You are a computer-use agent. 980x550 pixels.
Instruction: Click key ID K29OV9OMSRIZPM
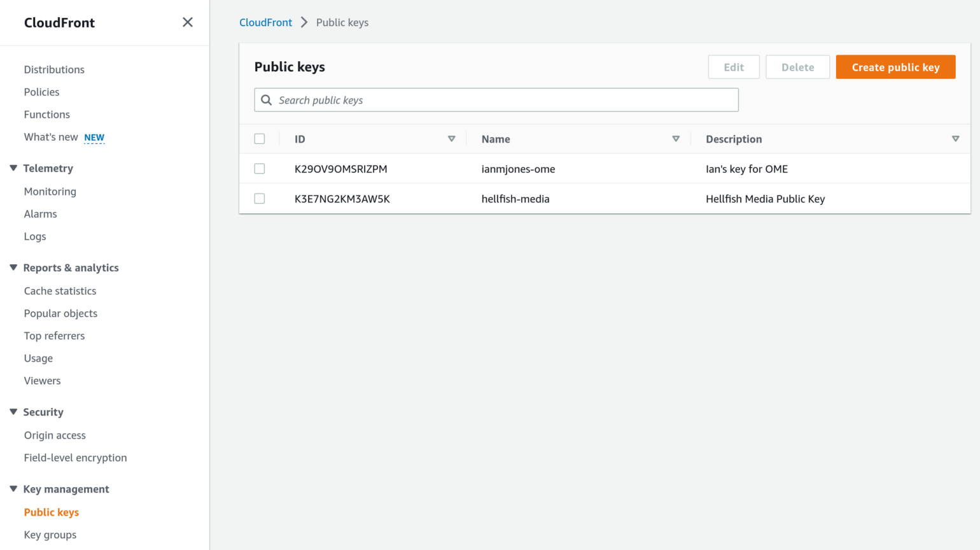pyautogui.click(x=341, y=169)
